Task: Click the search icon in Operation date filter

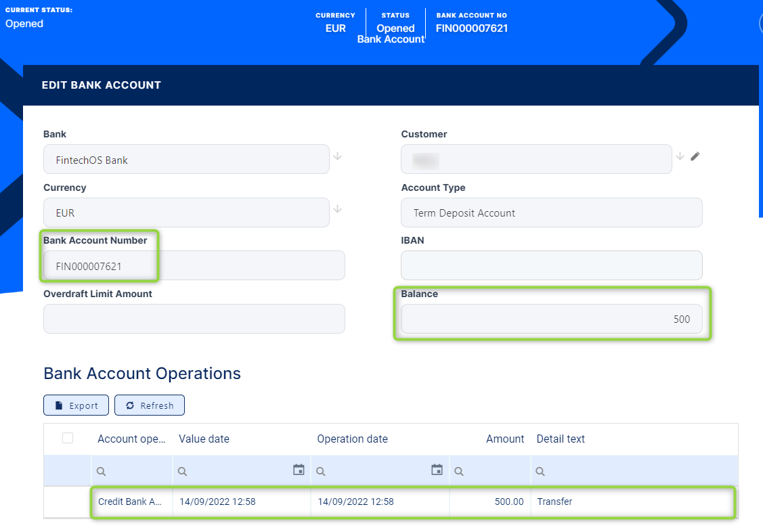Action: tap(321, 471)
